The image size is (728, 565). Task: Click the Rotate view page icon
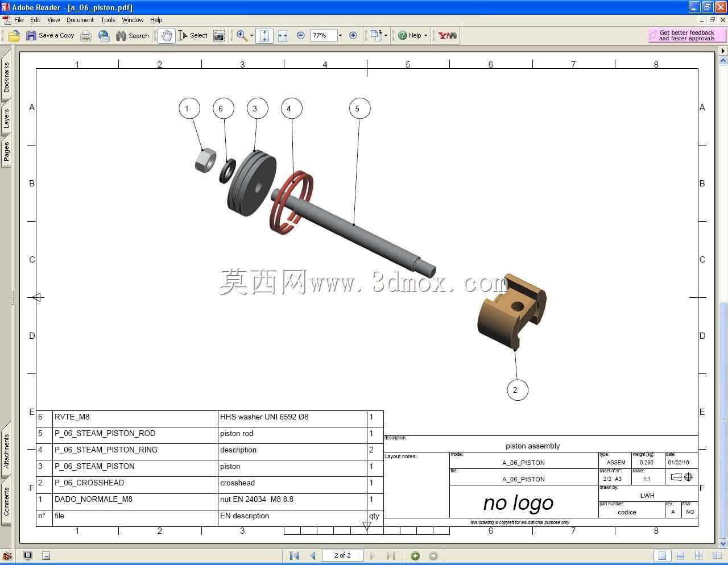[376, 36]
